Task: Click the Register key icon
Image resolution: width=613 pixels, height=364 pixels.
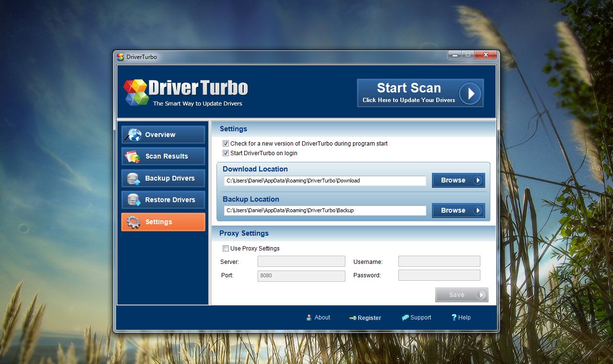Action: point(352,318)
